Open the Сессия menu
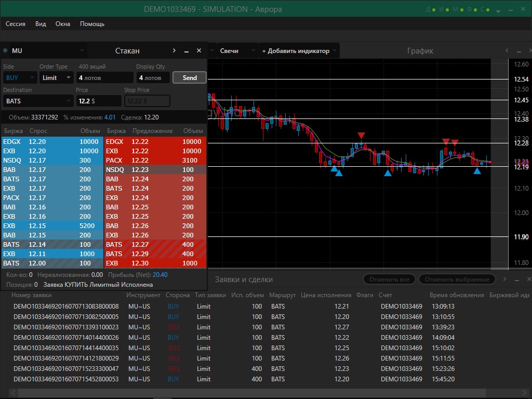This screenshot has width=532, height=399. pyautogui.click(x=15, y=24)
